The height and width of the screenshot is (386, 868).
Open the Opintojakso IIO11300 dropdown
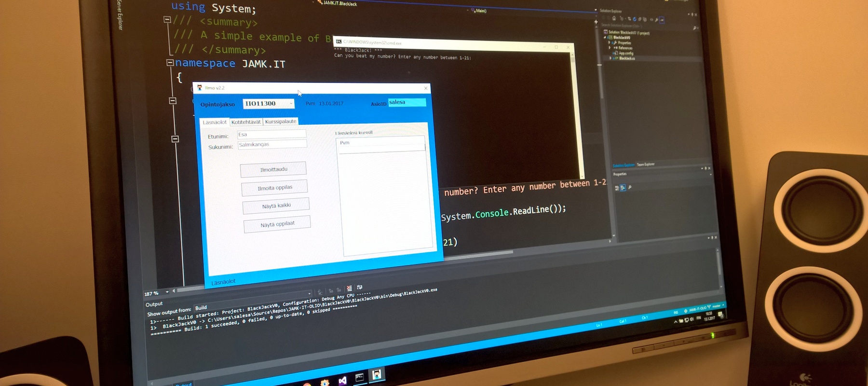tap(291, 103)
